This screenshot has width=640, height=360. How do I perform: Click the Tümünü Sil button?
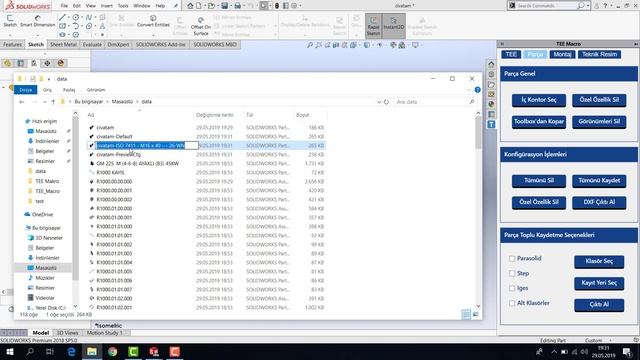(x=539, y=181)
